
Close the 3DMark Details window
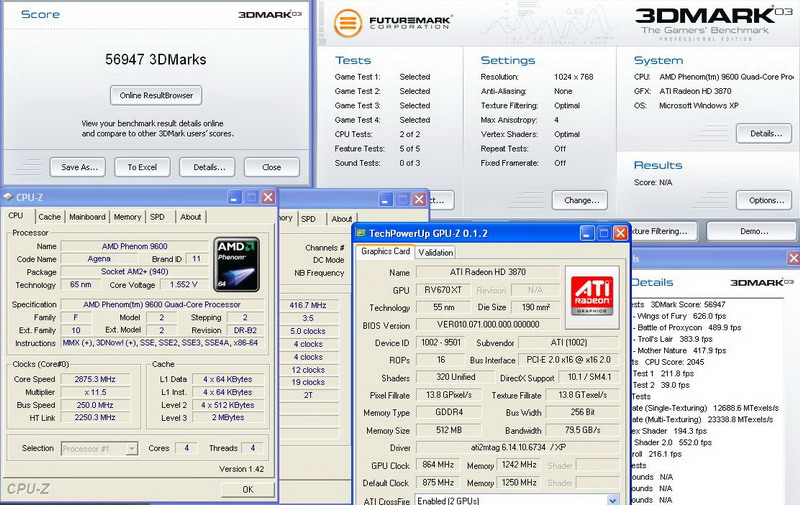[x=793, y=258]
